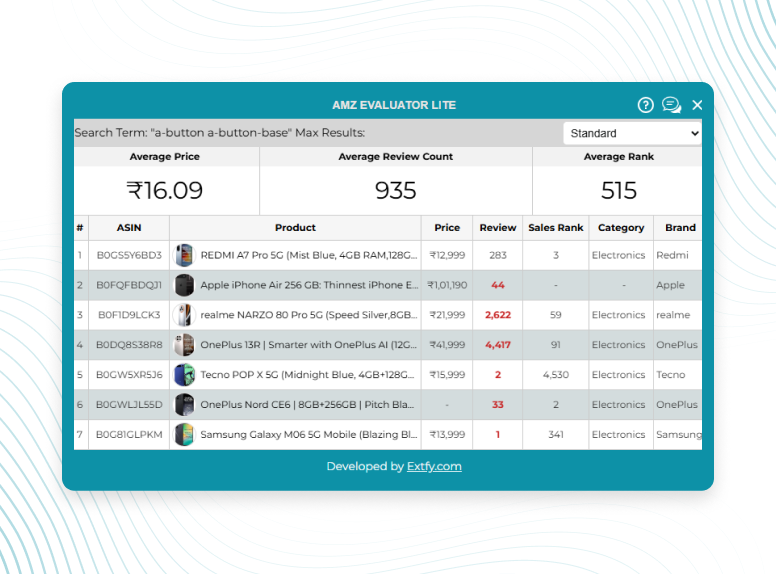The image size is (776, 574).
Task: Click Samsung Galaxy M06 5G title
Action: click(309, 434)
